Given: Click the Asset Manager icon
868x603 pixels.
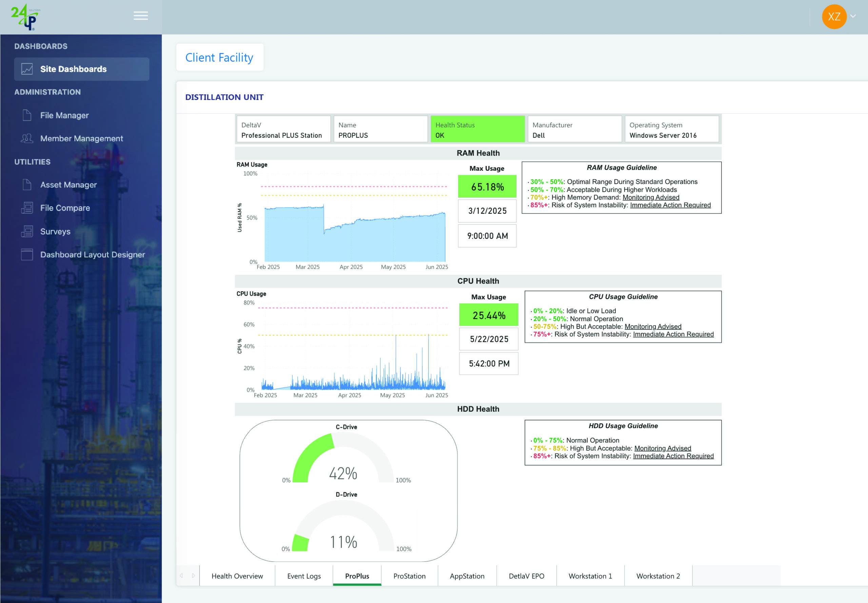Looking at the screenshot, I should (27, 185).
